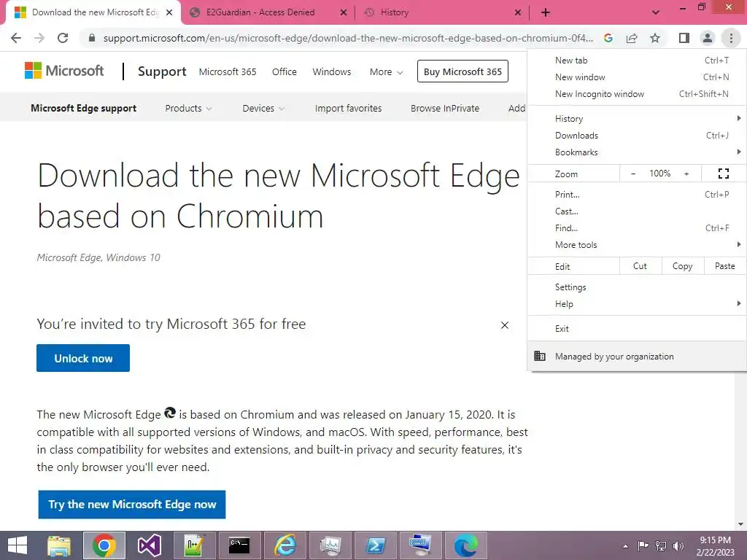Open Downloads from Chrome menu
This screenshot has width=747, height=560.
pyautogui.click(x=637, y=135)
